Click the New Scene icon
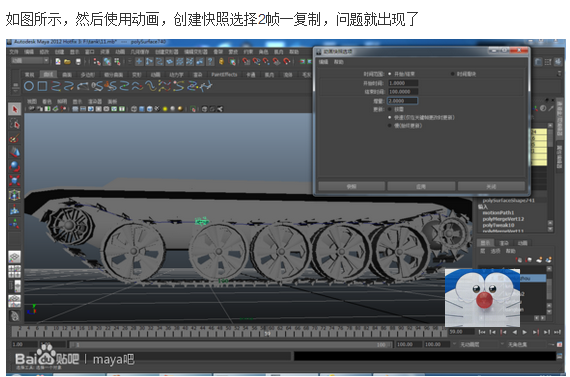The width and height of the screenshot is (570, 377). (x=58, y=62)
